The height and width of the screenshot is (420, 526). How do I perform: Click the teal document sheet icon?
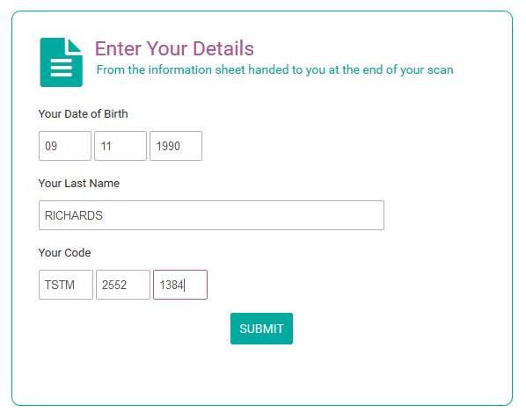click(61, 62)
